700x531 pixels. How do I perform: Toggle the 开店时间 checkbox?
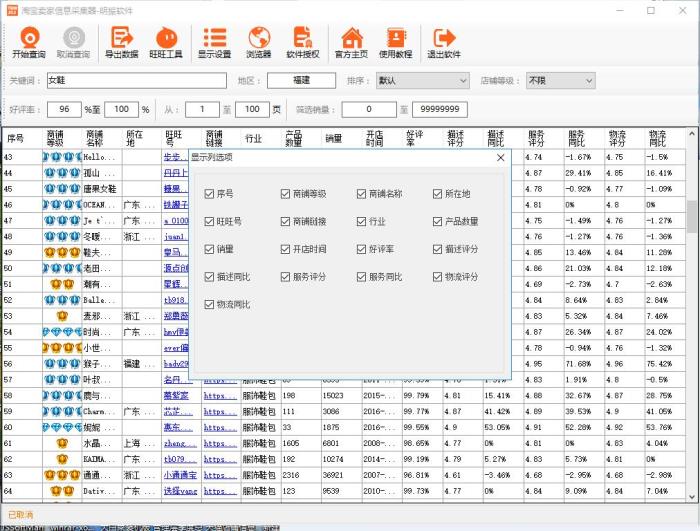[x=285, y=249]
